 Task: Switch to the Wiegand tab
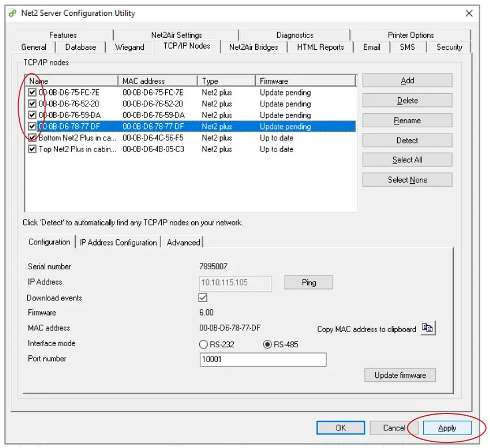[130, 47]
